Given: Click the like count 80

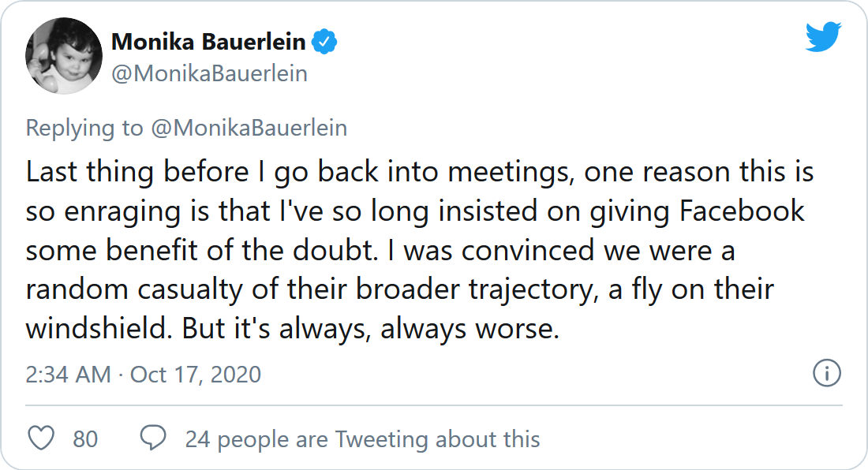Looking at the screenshot, I should point(85,439).
